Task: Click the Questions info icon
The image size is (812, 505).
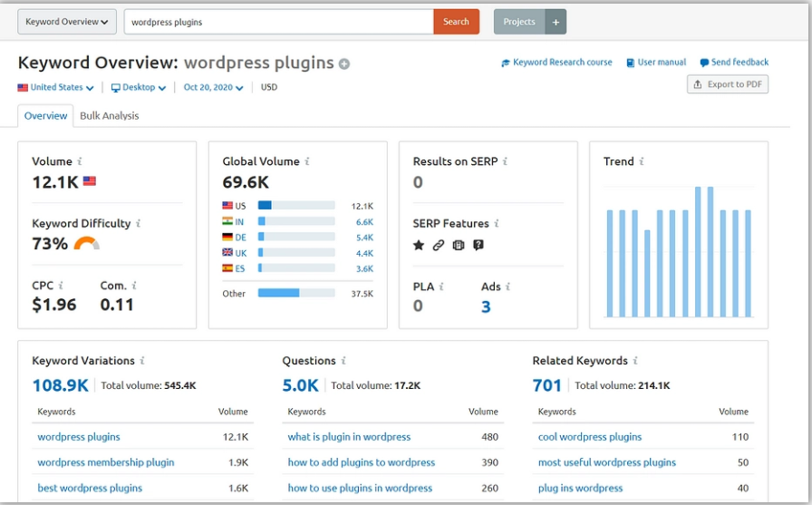Action: [343, 361]
